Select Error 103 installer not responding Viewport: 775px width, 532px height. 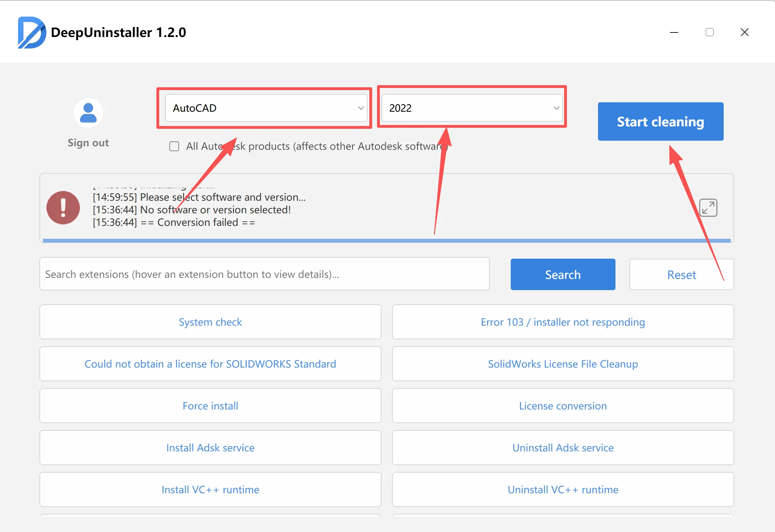563,322
